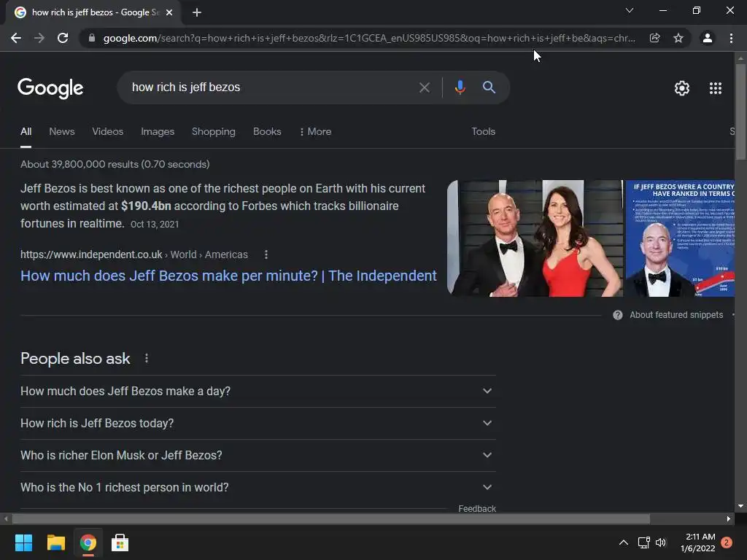Show hidden system tray icons
747x560 pixels.
[623, 542]
